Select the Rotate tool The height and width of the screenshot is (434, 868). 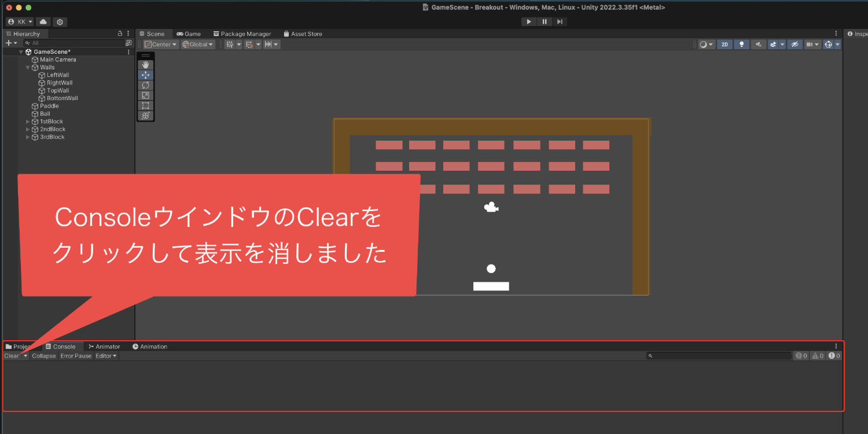point(145,85)
